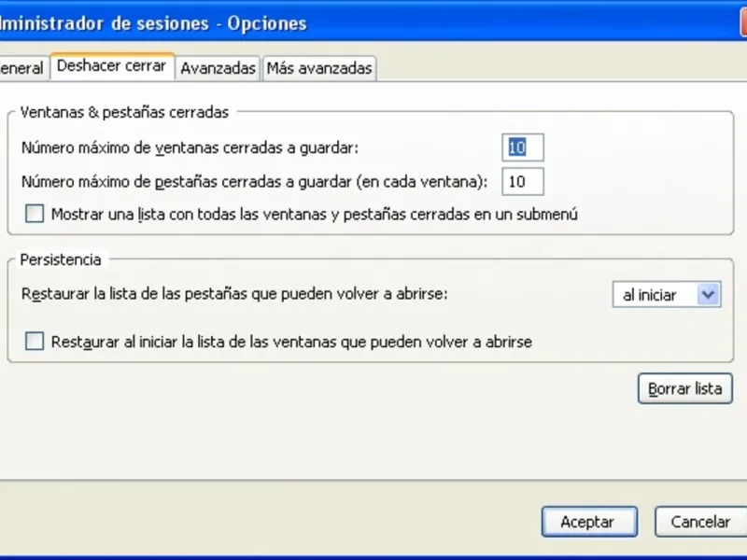Go to the Más avanzadas tab
The height and width of the screenshot is (560, 747).
(319, 68)
